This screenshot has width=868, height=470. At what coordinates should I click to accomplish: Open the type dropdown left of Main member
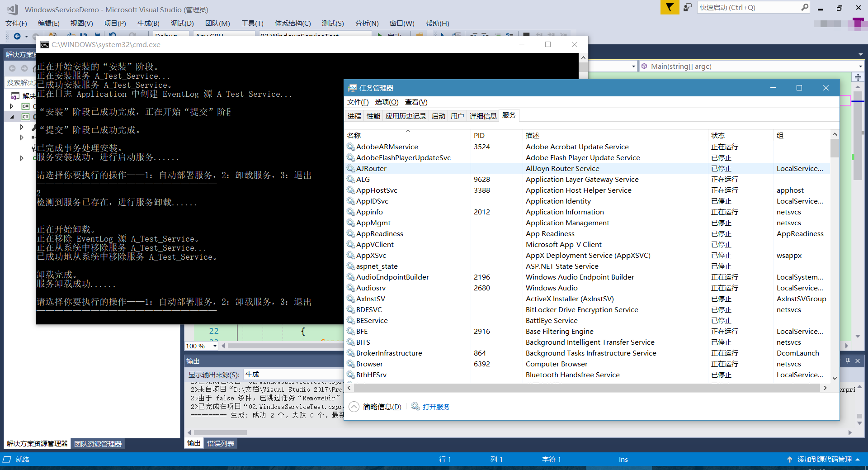coord(633,66)
